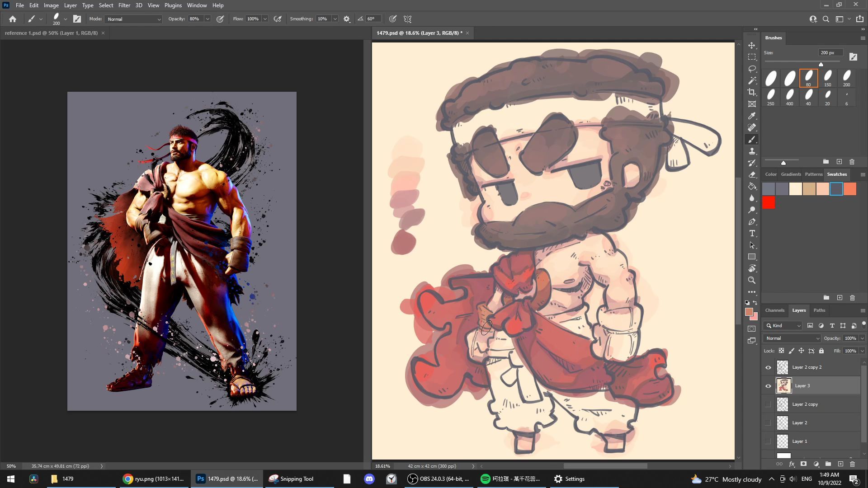Select the 400 brush preset
Viewport: 868px width, 488px height.
tap(789, 97)
